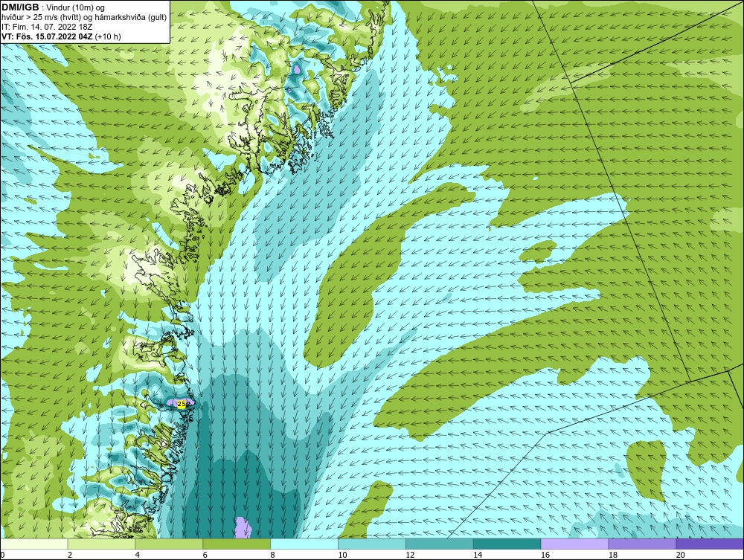This screenshot has width=744, height=560.
Task: Click the 'hviður > 25 m/s' description line
Action: pyautogui.click(x=84, y=18)
